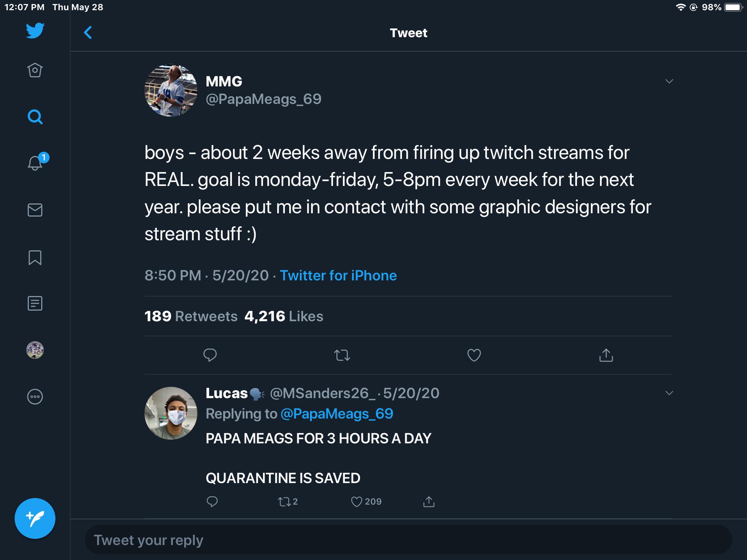Expand options chevron on Lucas's reply
Viewport: 747px width, 560px height.
point(669,393)
